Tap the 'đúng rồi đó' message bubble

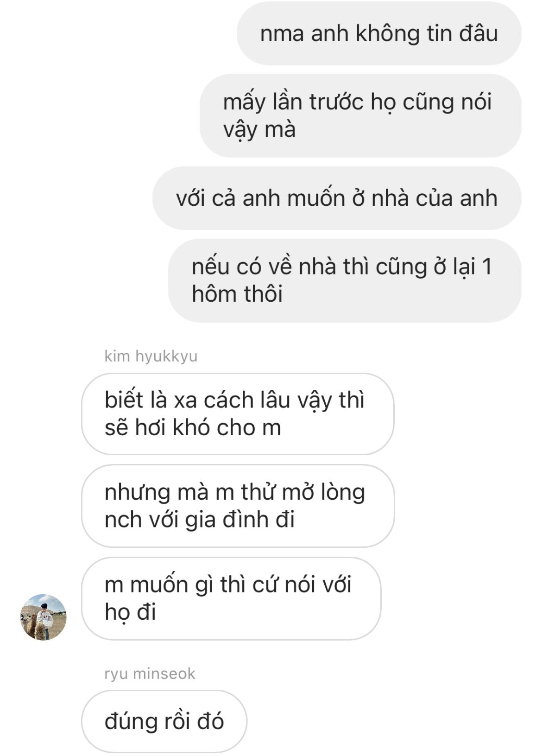164,721
